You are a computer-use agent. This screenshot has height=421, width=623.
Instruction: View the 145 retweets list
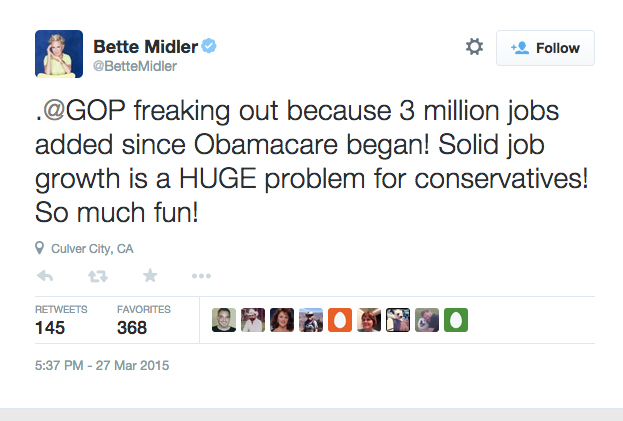[x=61, y=320]
